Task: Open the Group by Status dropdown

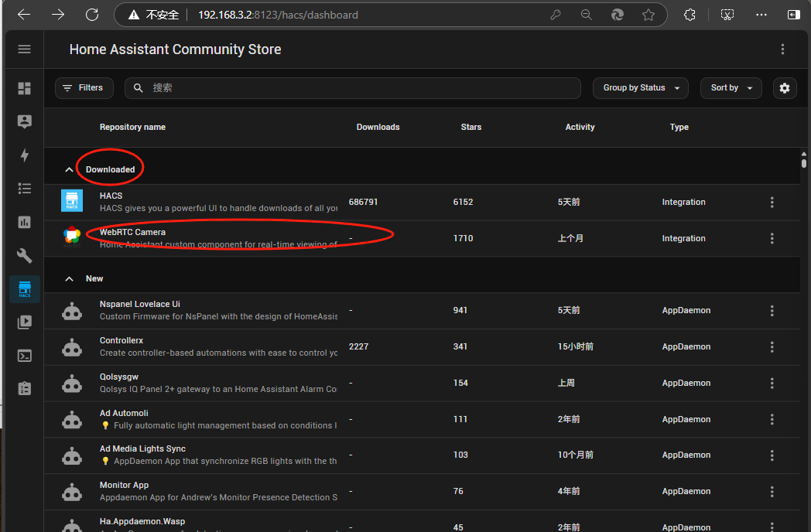Action: [x=641, y=88]
